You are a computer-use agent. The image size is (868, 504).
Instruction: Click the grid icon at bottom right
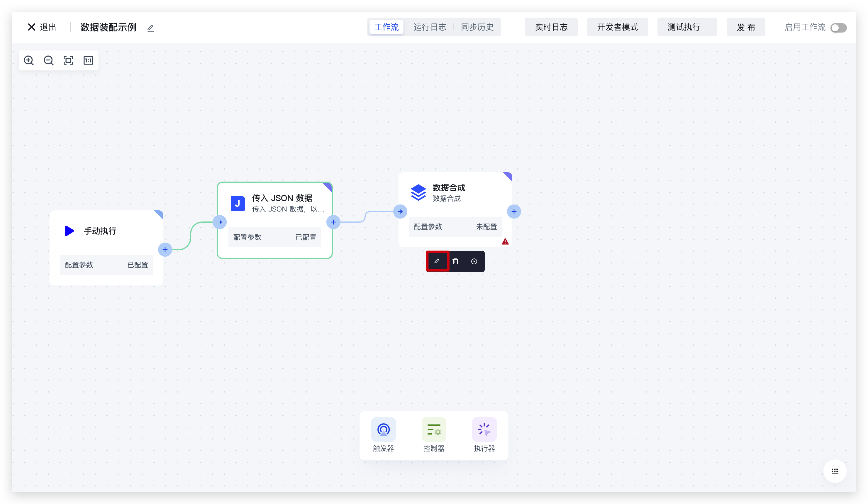(x=835, y=471)
